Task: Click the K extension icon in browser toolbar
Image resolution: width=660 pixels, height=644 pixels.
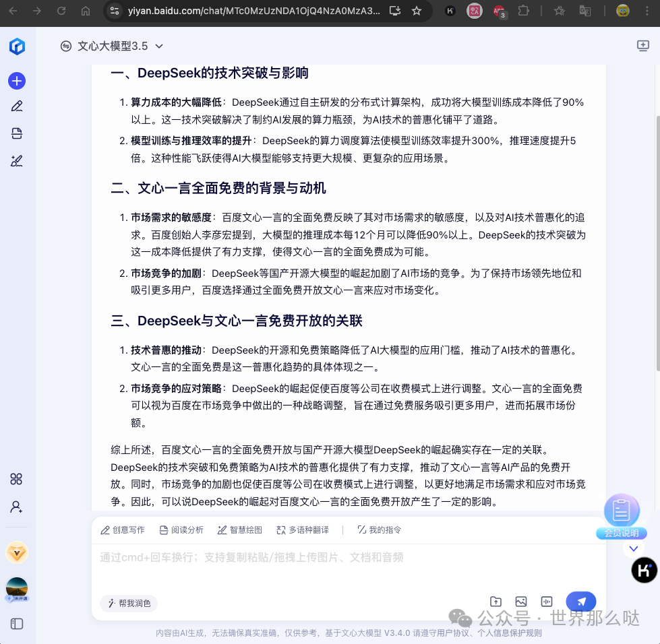Action: click(450, 11)
